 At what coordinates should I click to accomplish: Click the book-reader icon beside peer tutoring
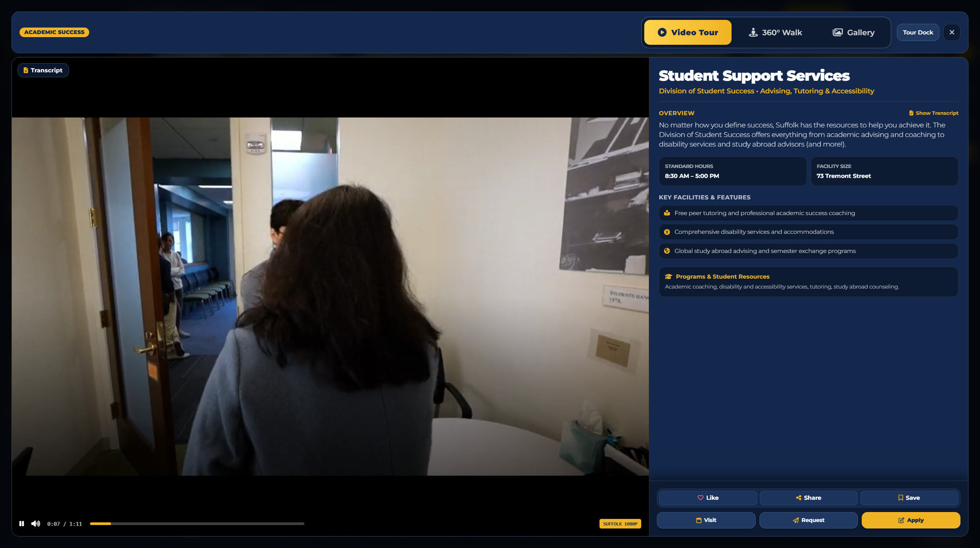[x=667, y=213]
